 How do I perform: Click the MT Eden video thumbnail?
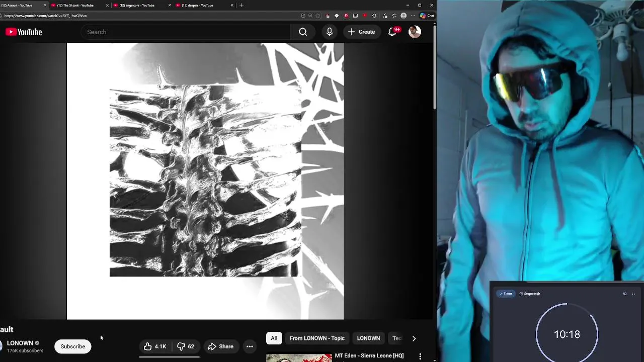[x=299, y=358]
